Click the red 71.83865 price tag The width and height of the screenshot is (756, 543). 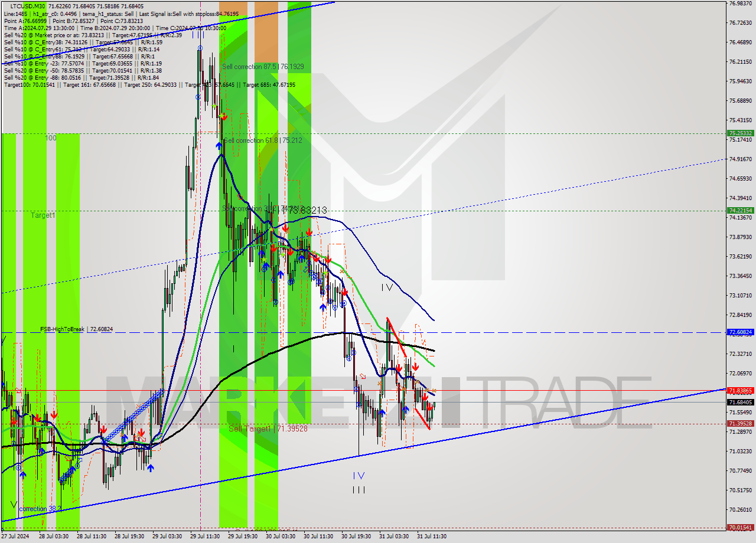(740, 390)
